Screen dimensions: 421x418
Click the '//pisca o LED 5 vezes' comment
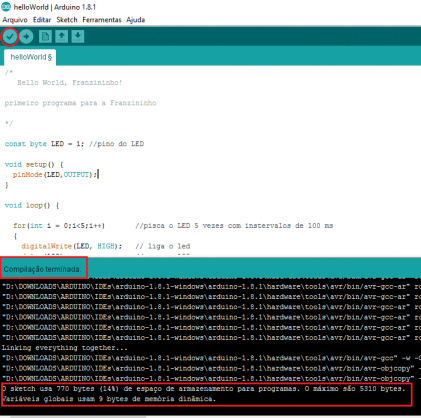[234, 226]
